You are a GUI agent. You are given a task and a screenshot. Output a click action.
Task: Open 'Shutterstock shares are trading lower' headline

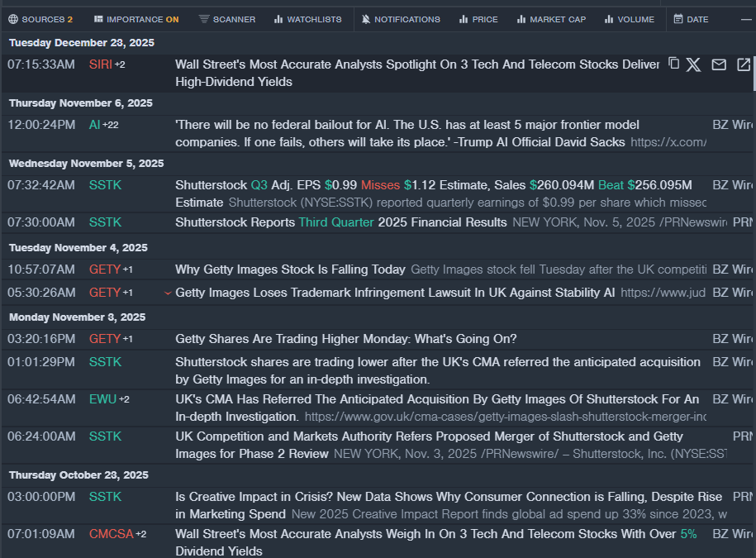438,370
